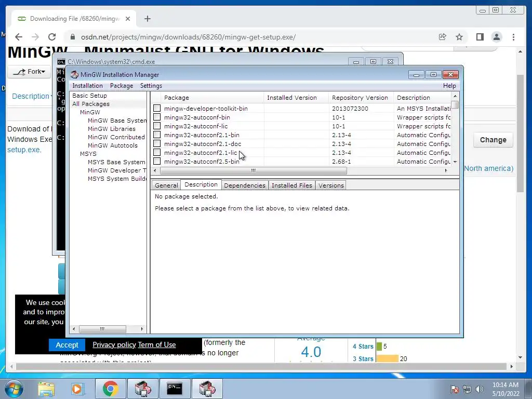
Task: Open the Package menu
Action: click(x=122, y=86)
